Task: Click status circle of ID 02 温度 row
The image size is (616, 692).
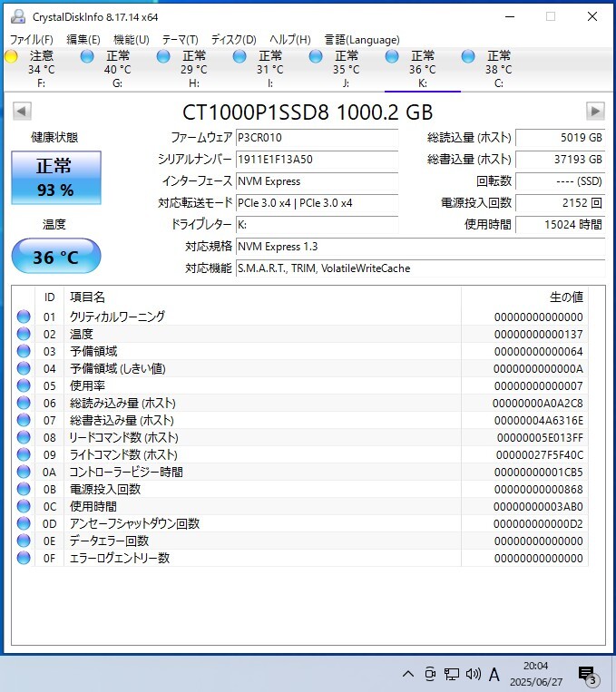Action: point(24,334)
